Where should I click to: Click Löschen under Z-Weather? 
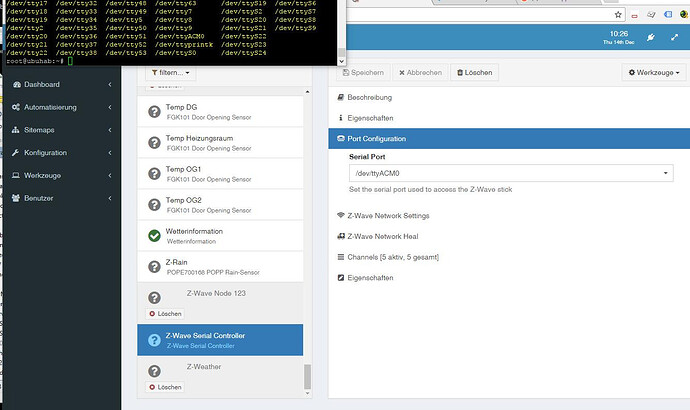click(165, 387)
